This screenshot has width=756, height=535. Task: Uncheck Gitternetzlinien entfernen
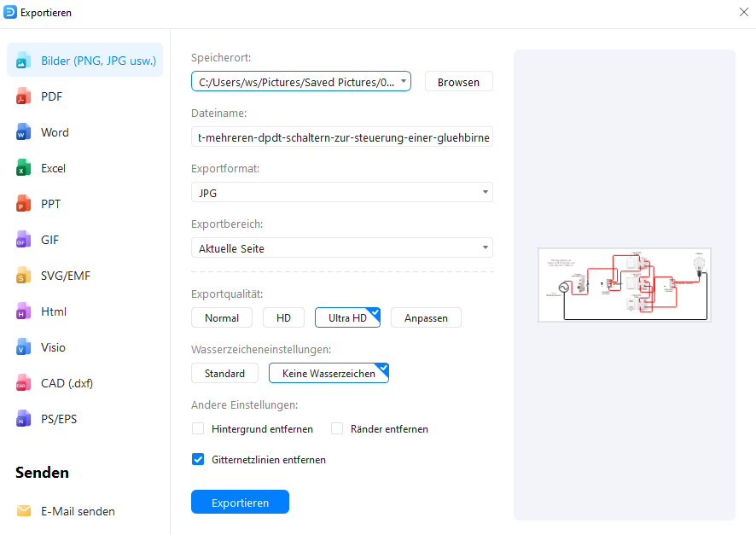click(x=198, y=460)
